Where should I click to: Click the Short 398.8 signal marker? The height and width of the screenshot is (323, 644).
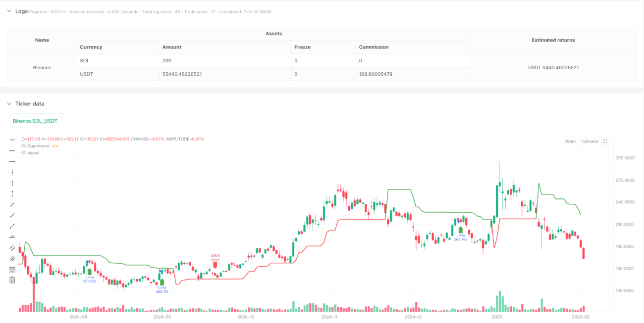click(x=215, y=260)
